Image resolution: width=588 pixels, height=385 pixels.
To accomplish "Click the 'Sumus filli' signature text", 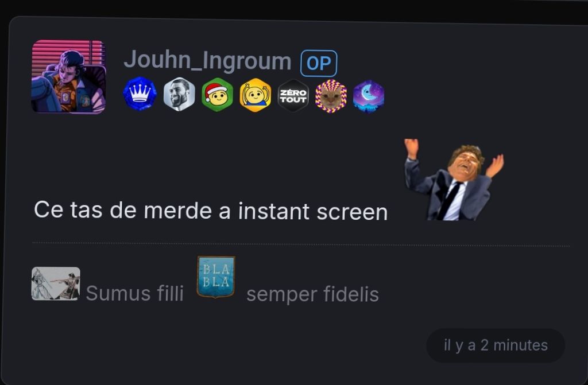I will [x=134, y=293].
